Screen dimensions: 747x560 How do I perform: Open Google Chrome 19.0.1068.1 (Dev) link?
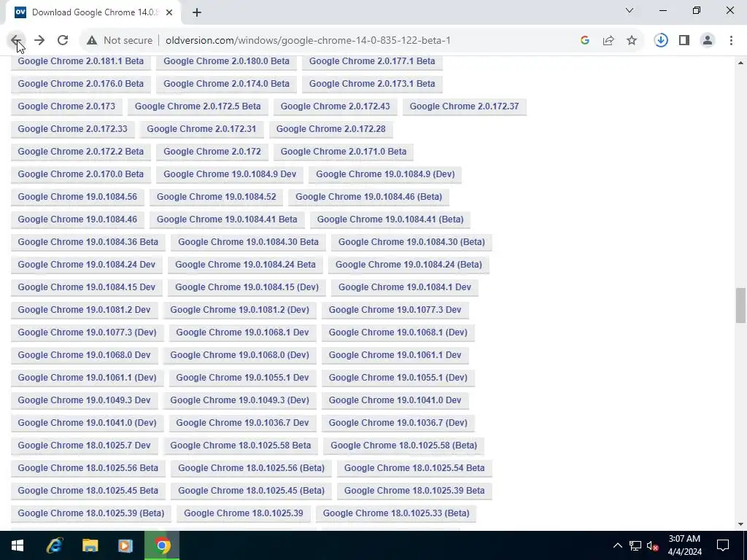coord(398,332)
